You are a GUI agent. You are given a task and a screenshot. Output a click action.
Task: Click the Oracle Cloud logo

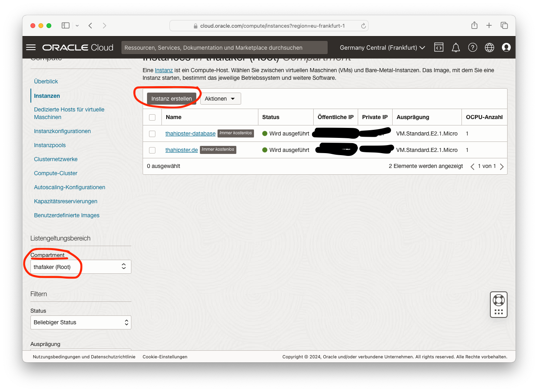pos(78,47)
